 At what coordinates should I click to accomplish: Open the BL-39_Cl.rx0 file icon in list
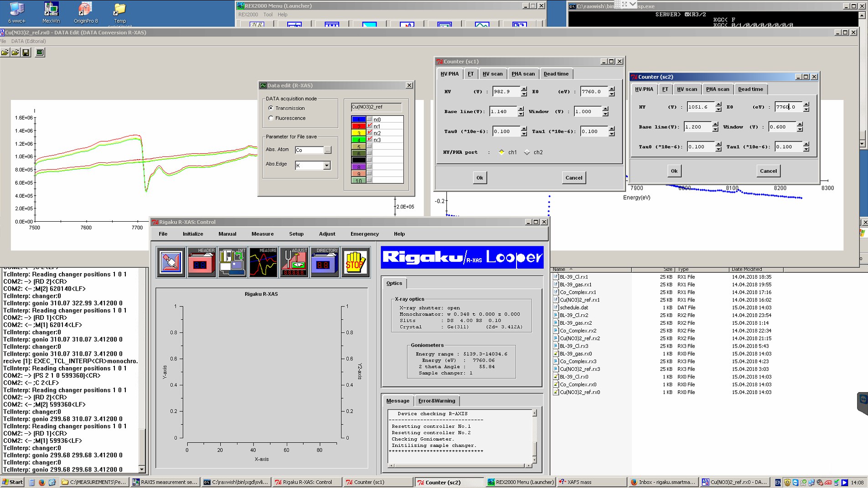click(x=556, y=377)
